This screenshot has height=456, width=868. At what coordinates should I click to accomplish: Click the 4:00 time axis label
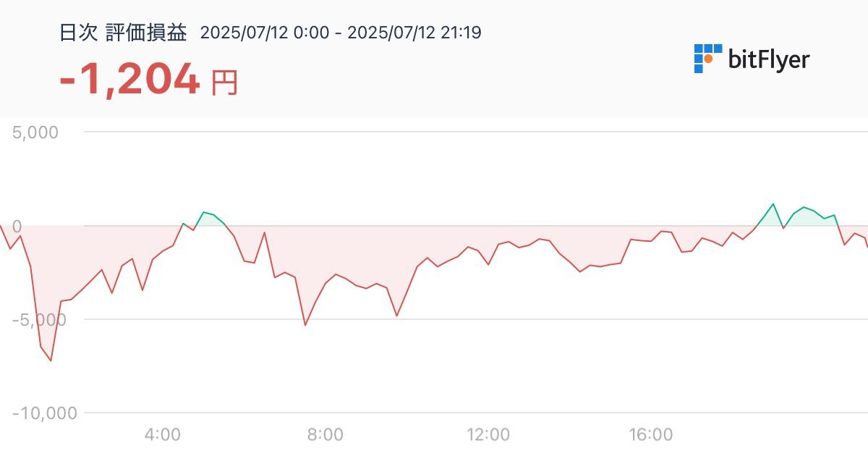tap(163, 436)
